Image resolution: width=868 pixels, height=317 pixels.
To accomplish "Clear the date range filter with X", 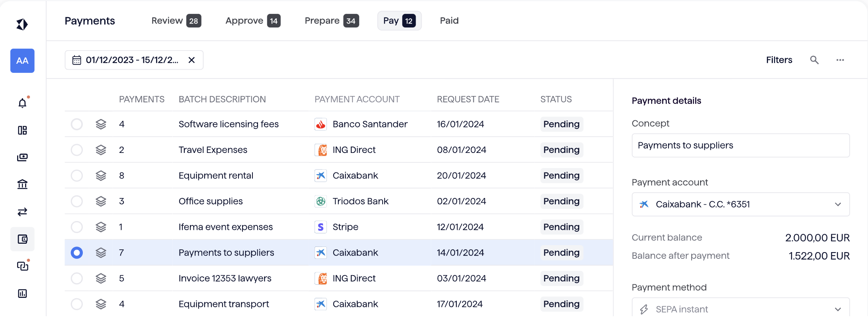I will [x=192, y=60].
